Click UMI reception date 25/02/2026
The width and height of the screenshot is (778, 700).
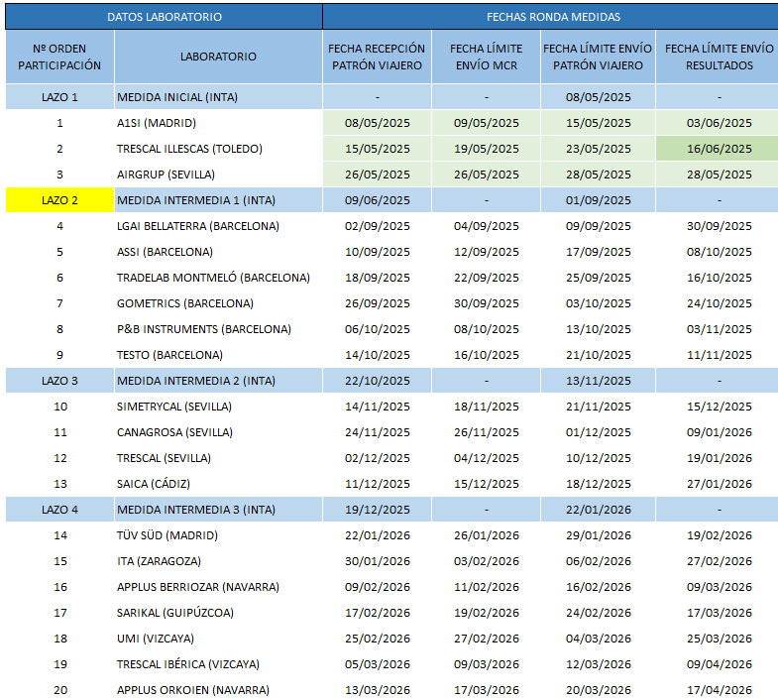[377, 639]
